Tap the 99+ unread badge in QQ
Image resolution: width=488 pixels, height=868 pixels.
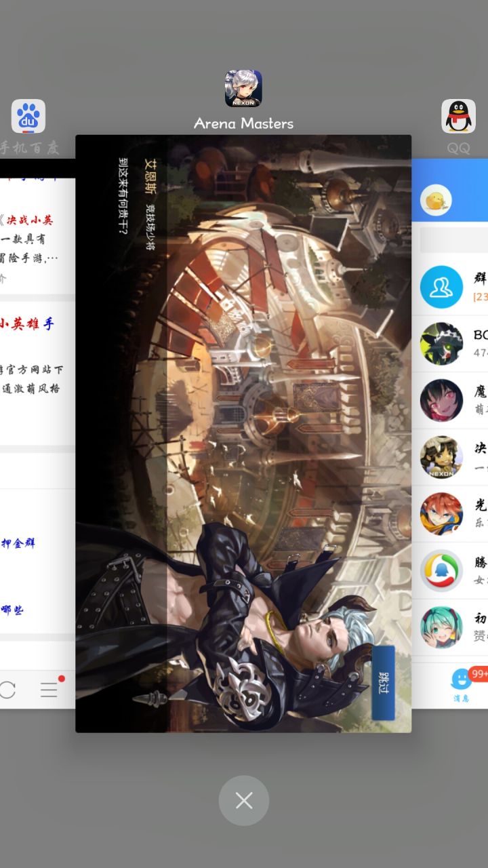tap(479, 673)
